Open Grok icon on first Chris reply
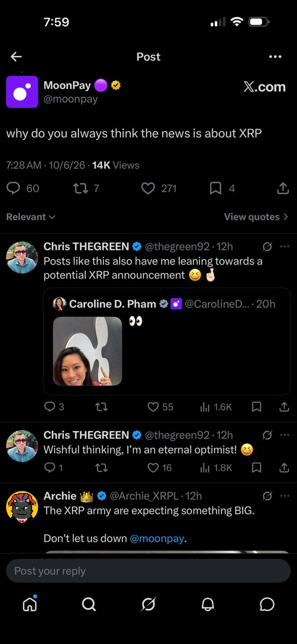 pyautogui.click(x=267, y=247)
